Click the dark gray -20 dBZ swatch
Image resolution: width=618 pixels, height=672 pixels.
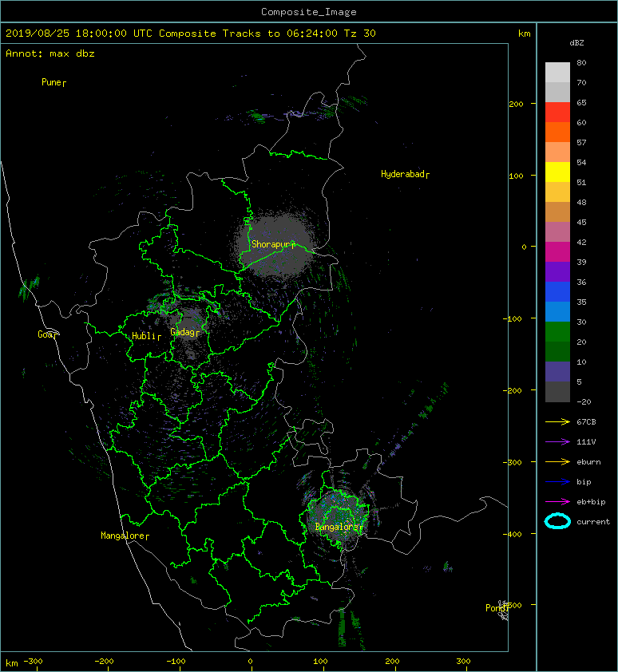[557, 392]
